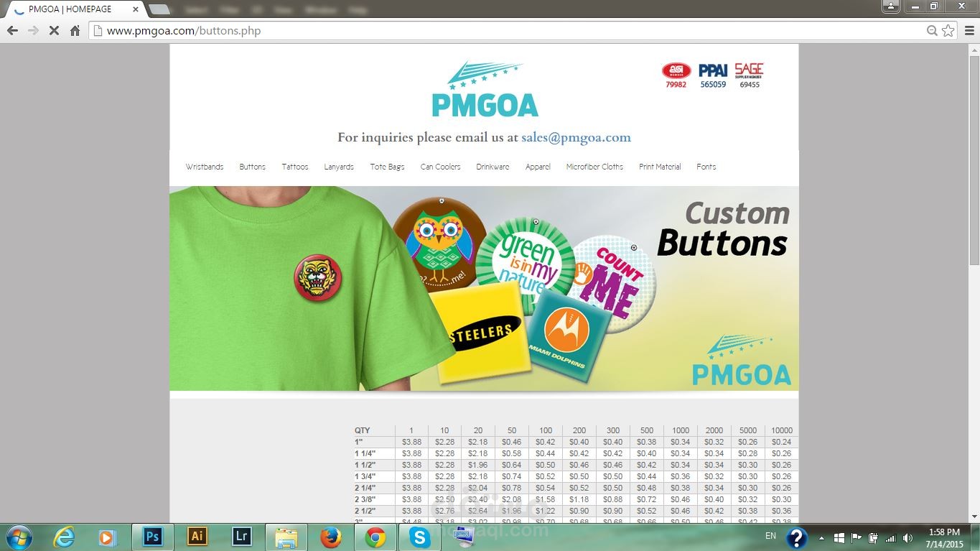Click the Custom Buttons banner image

pyautogui.click(x=484, y=289)
